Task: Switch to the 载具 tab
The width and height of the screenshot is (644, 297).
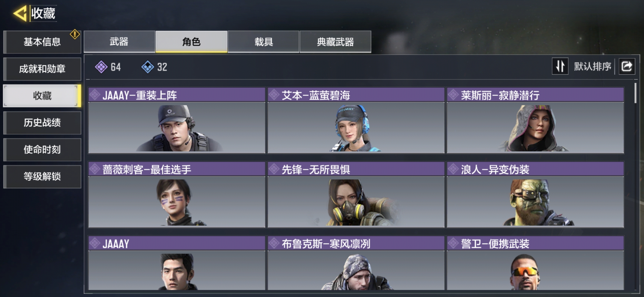Action: pos(263,42)
